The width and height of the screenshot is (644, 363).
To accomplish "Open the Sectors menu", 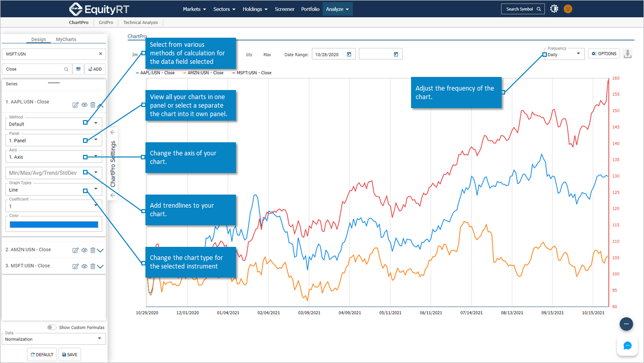I will (x=224, y=9).
